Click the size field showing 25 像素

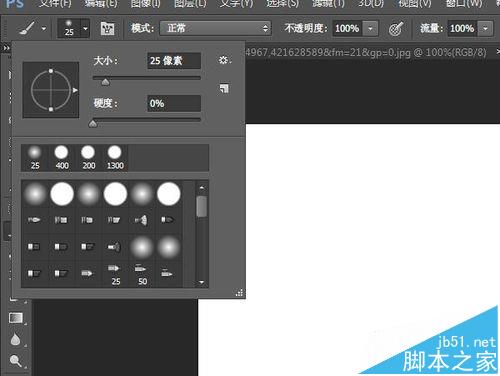click(x=174, y=61)
